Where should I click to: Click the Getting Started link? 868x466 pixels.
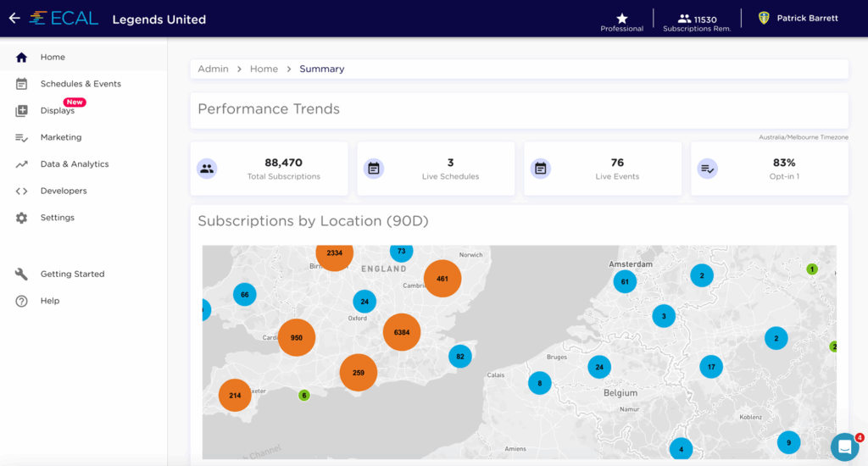[72, 275]
